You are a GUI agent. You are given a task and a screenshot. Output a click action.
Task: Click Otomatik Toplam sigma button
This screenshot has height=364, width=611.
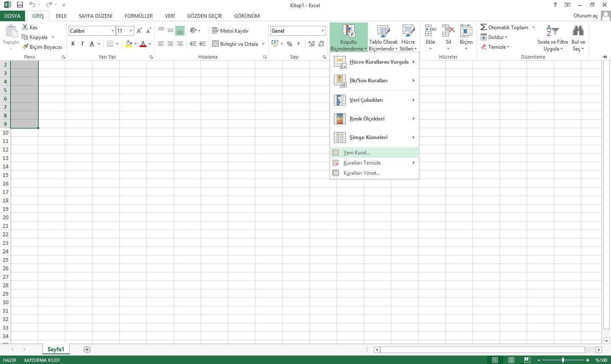[x=504, y=27]
